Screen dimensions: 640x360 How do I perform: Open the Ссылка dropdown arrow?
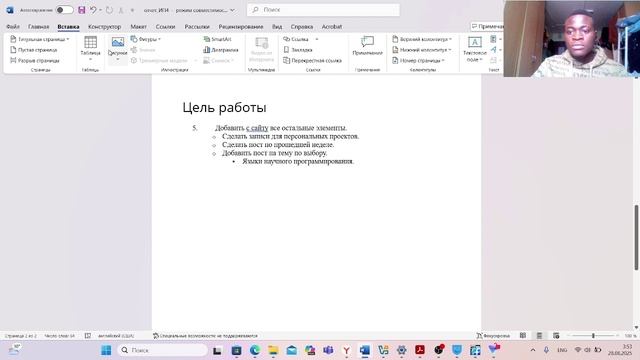click(317, 39)
